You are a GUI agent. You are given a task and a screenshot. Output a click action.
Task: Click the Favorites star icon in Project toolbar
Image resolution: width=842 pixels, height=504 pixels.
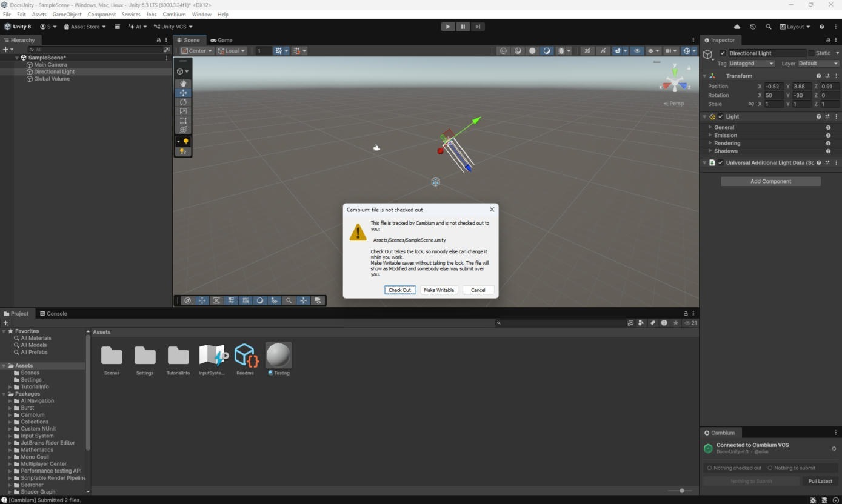(676, 323)
